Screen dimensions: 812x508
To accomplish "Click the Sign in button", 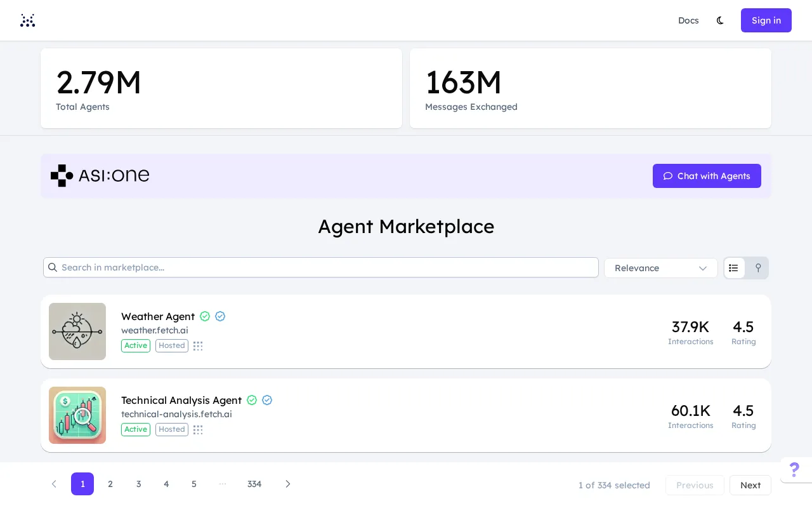I will tap(766, 20).
